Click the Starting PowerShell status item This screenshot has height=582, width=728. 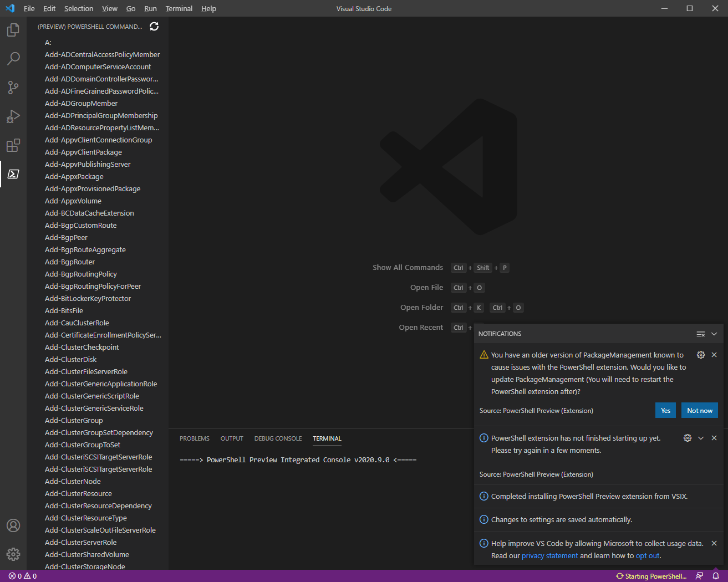pyautogui.click(x=651, y=576)
